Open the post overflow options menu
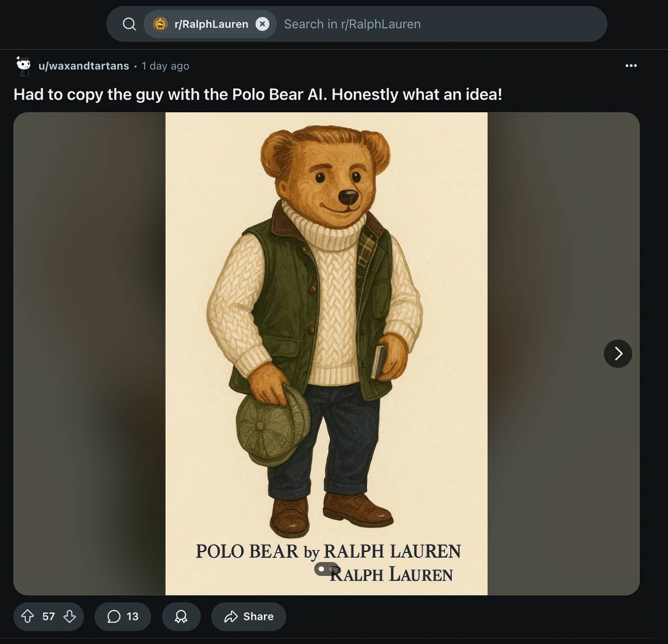This screenshot has width=668, height=644. tap(631, 66)
